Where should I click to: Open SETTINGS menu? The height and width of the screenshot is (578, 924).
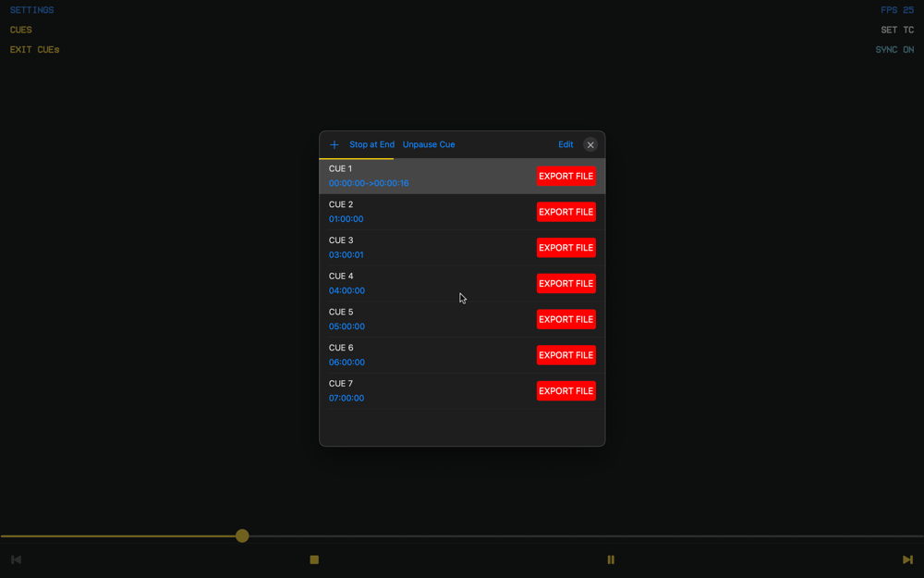tap(31, 10)
